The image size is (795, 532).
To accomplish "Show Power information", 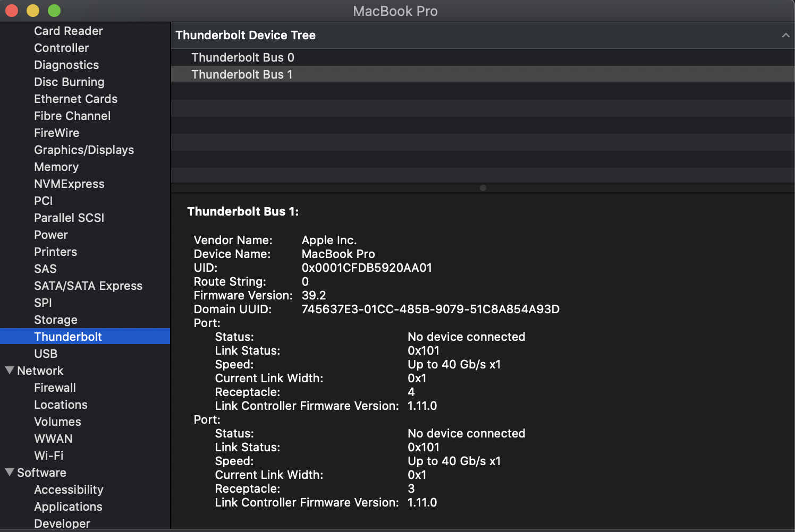I will click(51, 235).
